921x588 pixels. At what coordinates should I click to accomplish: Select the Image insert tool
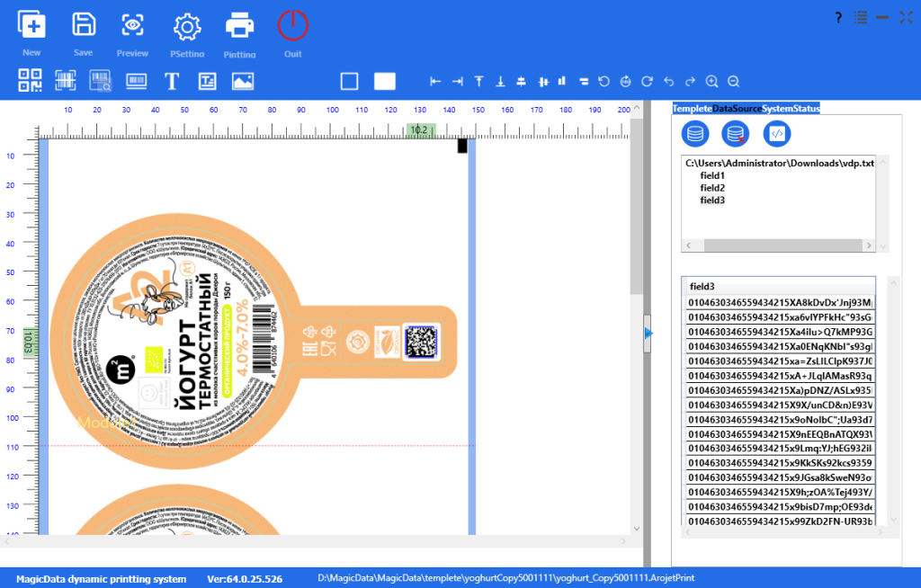click(243, 81)
